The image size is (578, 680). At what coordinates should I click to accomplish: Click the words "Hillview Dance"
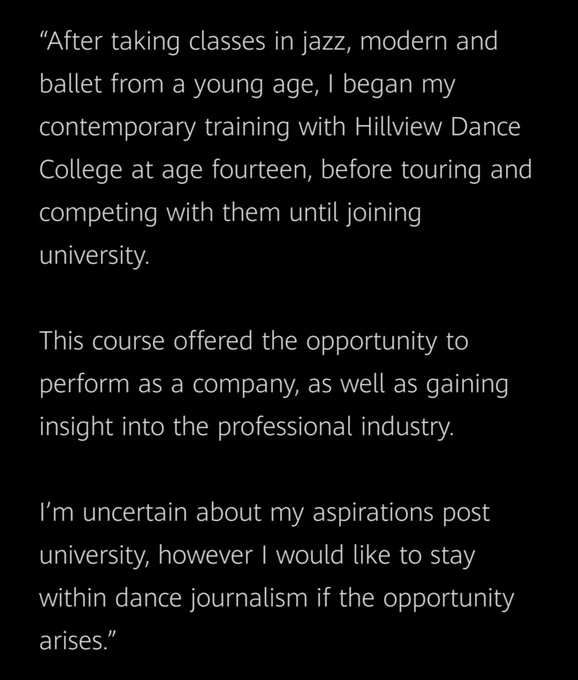[x=438, y=127]
